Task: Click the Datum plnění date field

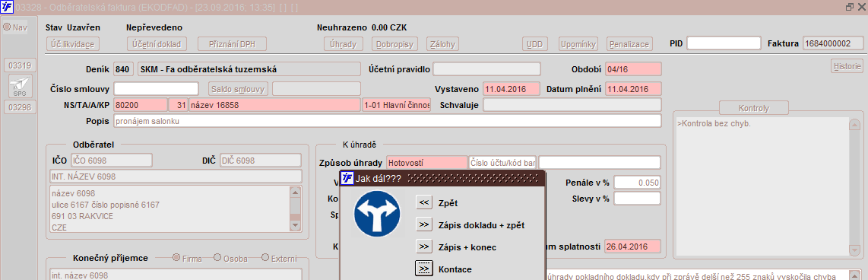Action: point(633,89)
